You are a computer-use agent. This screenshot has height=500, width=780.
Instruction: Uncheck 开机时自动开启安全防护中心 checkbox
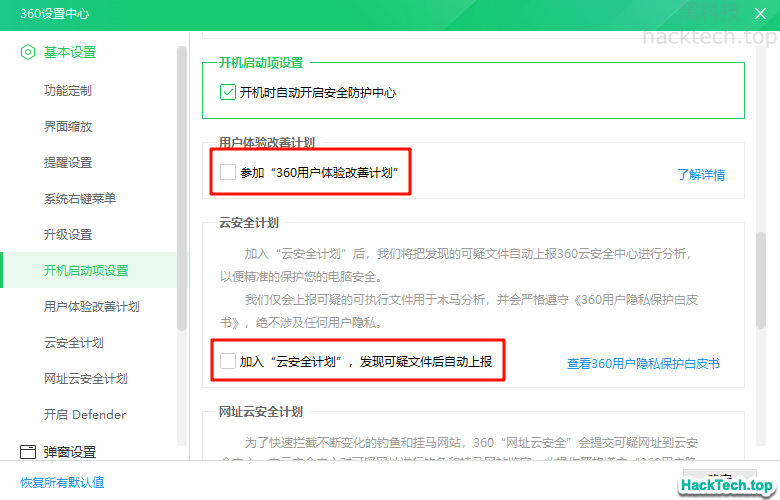(228, 93)
